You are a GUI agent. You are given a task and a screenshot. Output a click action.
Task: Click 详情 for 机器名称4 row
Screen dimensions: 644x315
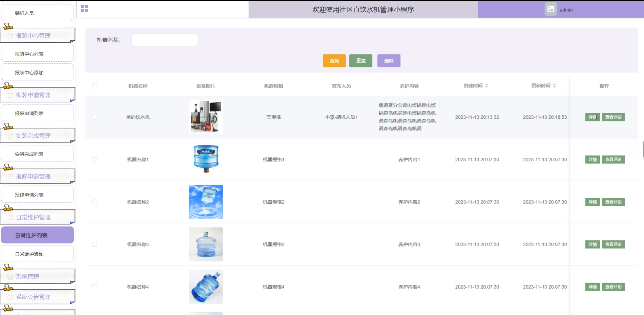click(593, 287)
